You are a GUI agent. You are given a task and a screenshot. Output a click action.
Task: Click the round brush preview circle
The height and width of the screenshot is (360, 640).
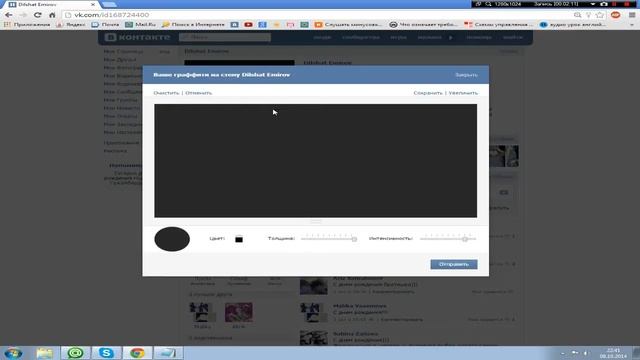pos(172,239)
